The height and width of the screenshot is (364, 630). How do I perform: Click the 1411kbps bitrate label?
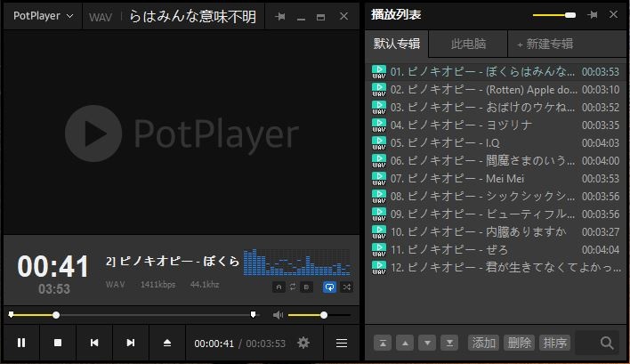coord(157,285)
